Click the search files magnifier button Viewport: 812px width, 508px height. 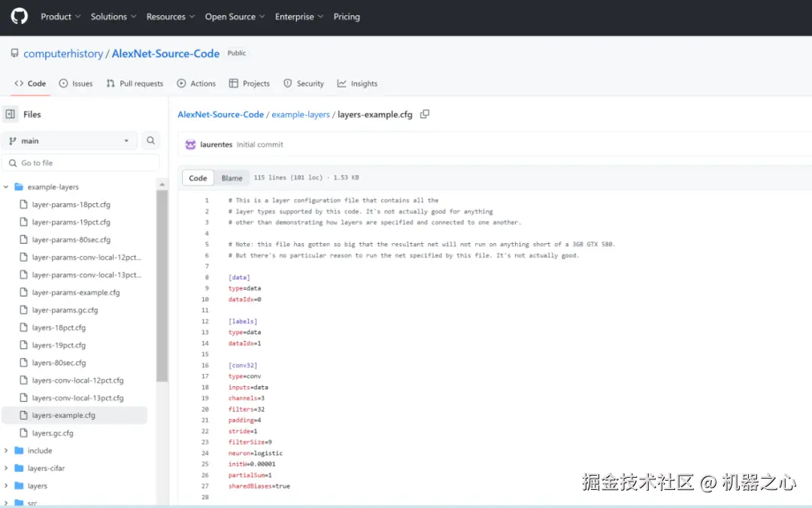coord(150,141)
